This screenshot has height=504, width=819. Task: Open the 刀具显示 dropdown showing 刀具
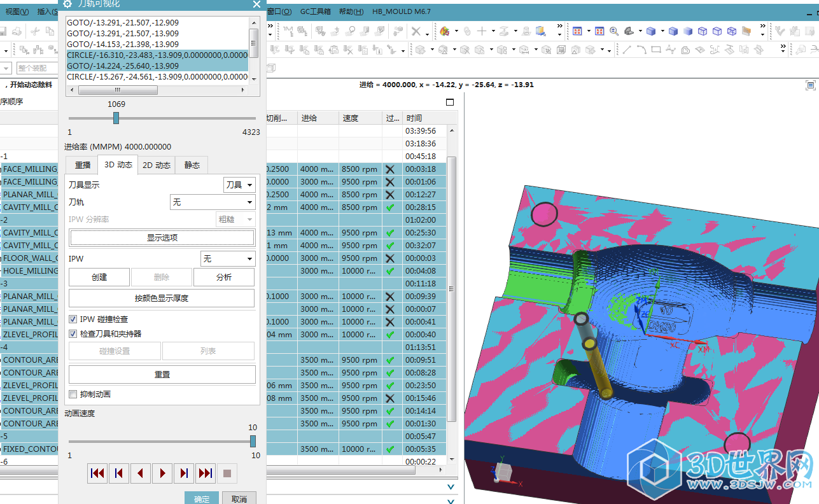(239, 185)
